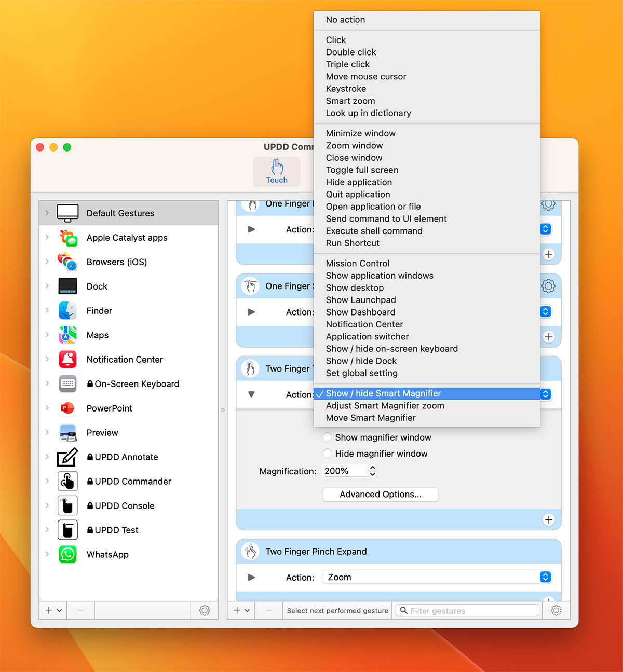This screenshot has width=623, height=672.
Task: Open WhatsApp gesture settings
Action: pos(107,554)
